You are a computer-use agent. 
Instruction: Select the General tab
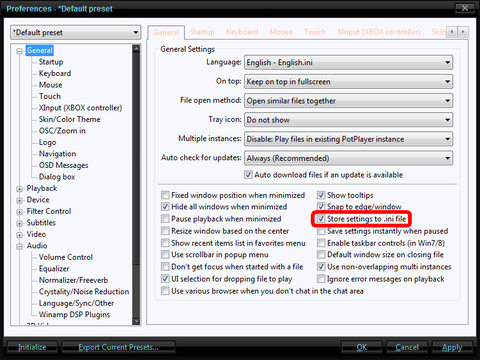pos(166,32)
